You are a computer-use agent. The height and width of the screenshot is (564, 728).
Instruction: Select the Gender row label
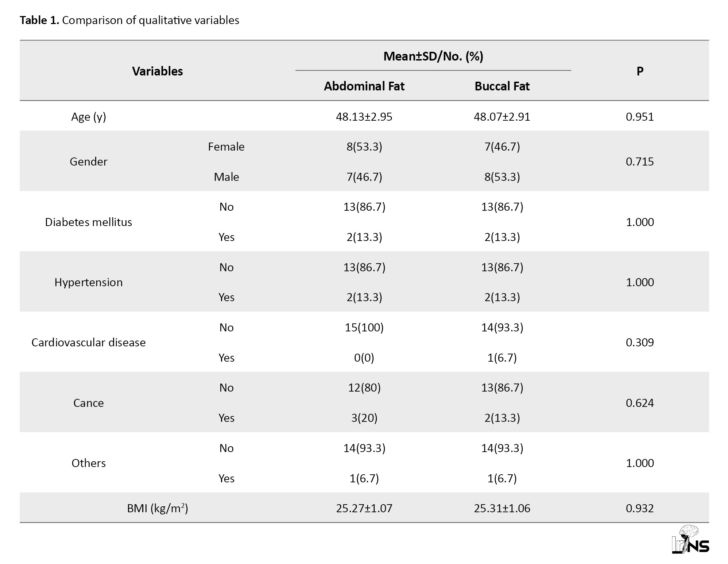point(89,162)
